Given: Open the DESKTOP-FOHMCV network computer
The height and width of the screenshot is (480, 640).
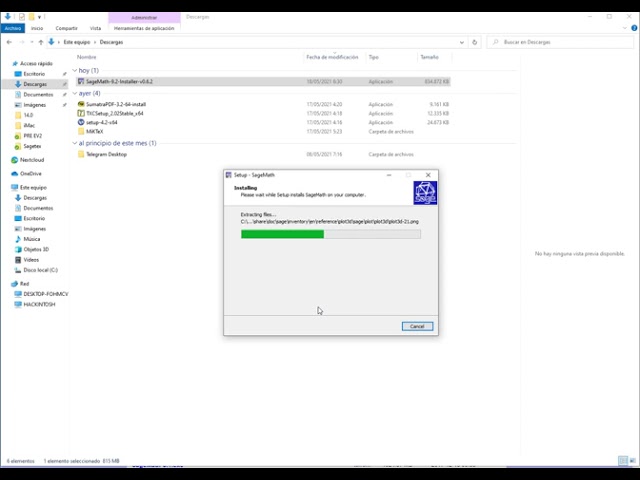Looking at the screenshot, I should click(46, 294).
